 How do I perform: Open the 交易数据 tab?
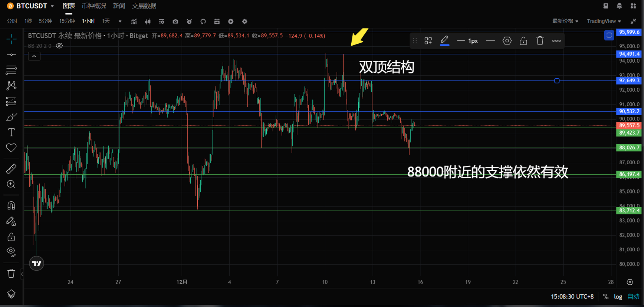(144, 6)
